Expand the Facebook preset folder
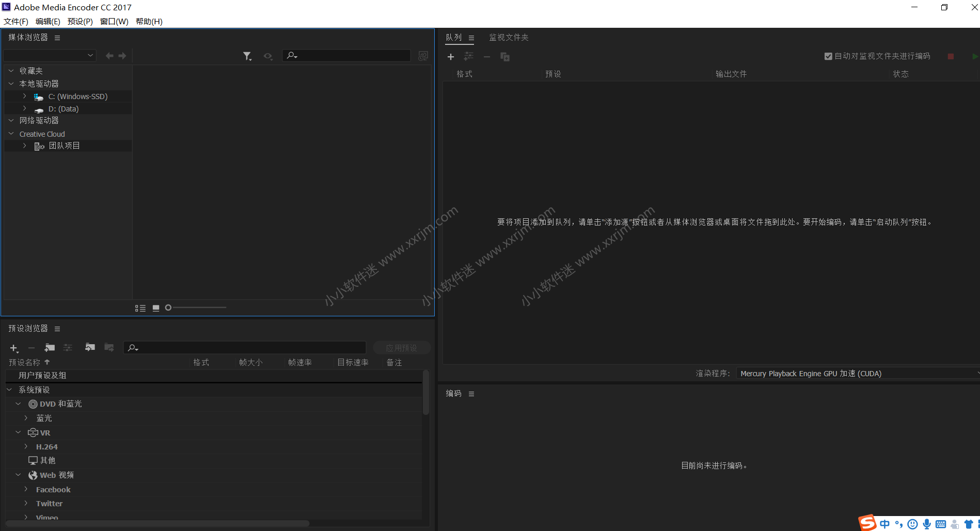The height and width of the screenshot is (531, 980). click(26, 489)
